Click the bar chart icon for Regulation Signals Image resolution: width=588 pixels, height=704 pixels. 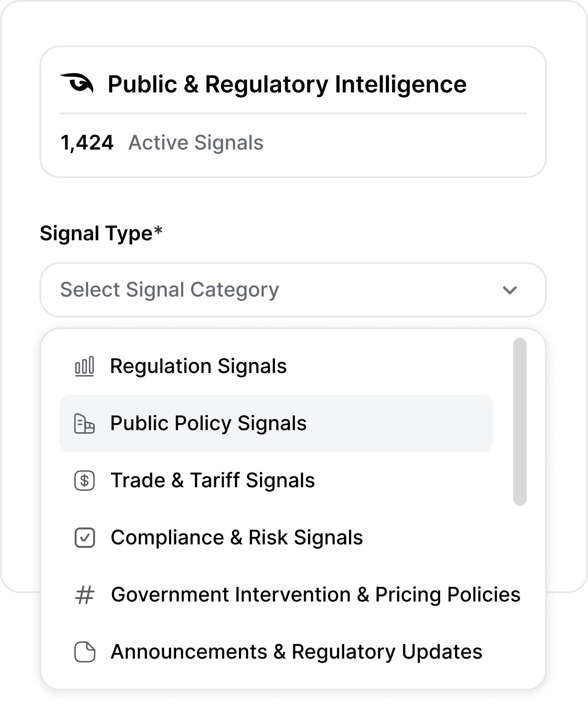pyautogui.click(x=84, y=366)
